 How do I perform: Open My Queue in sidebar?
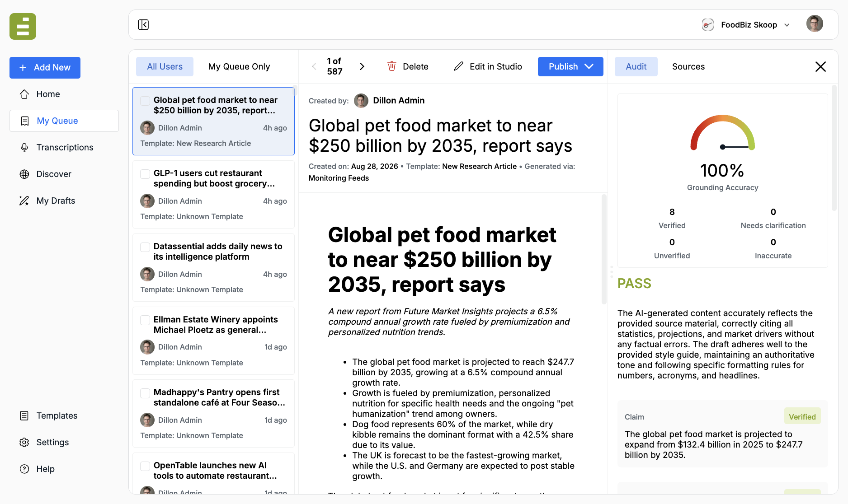pos(64,121)
